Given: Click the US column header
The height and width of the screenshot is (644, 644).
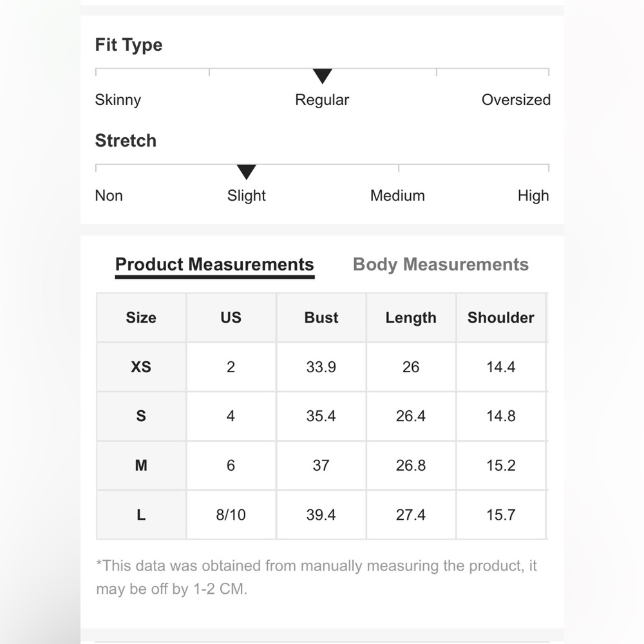Looking at the screenshot, I should (231, 317).
